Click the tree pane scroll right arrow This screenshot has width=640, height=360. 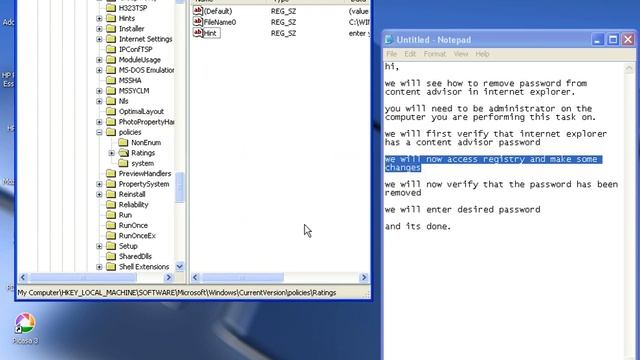coord(168,278)
